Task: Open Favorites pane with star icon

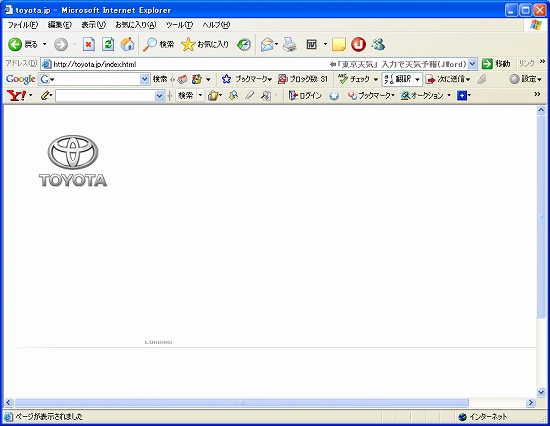Action: 188,44
